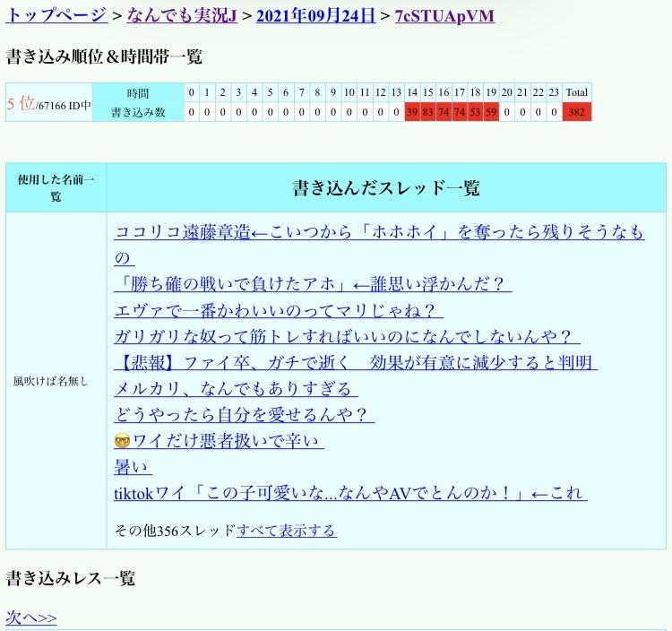Open the ガリガリな奴って筋トレ thread
Image resolution: width=672 pixels, height=631 pixels.
[347, 337]
